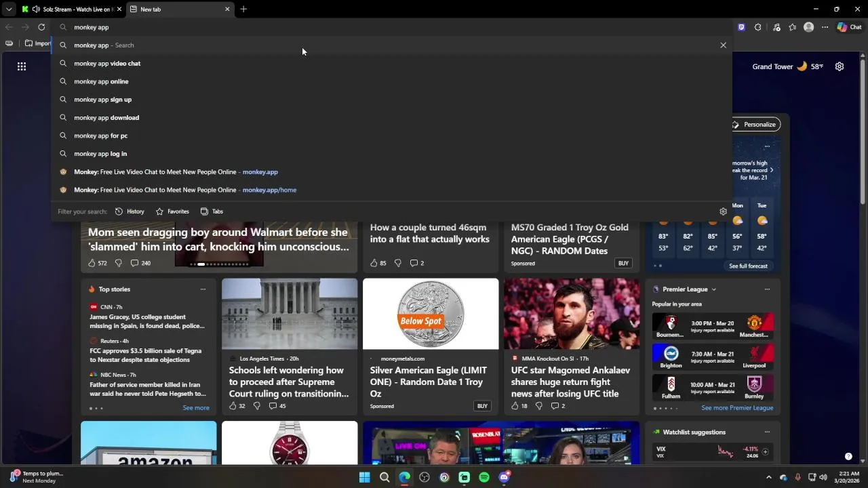Open the address bar suggestion settings gear
The image size is (868, 488).
tap(723, 211)
